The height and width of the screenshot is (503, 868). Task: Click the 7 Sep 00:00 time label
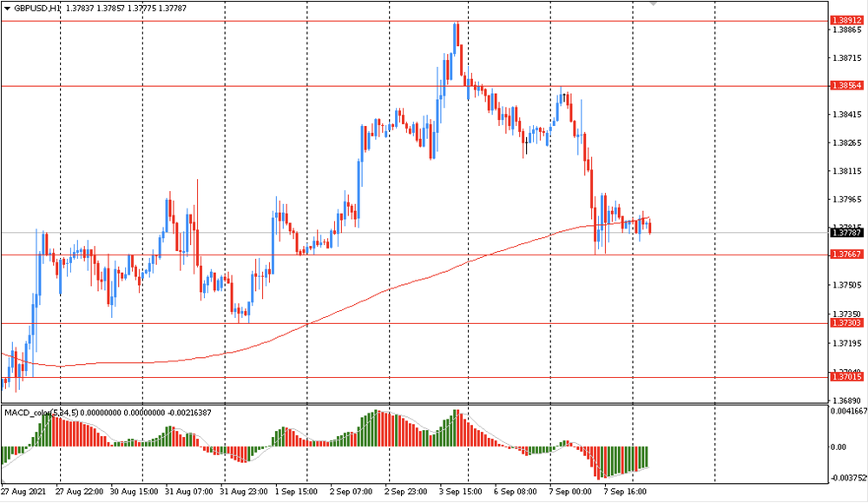coord(570,492)
